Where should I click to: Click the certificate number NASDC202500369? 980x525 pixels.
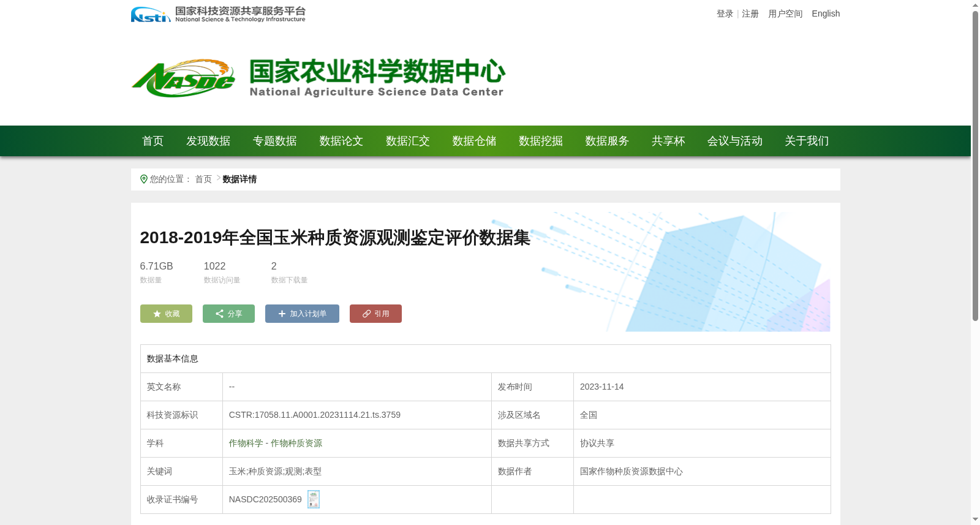click(x=265, y=499)
